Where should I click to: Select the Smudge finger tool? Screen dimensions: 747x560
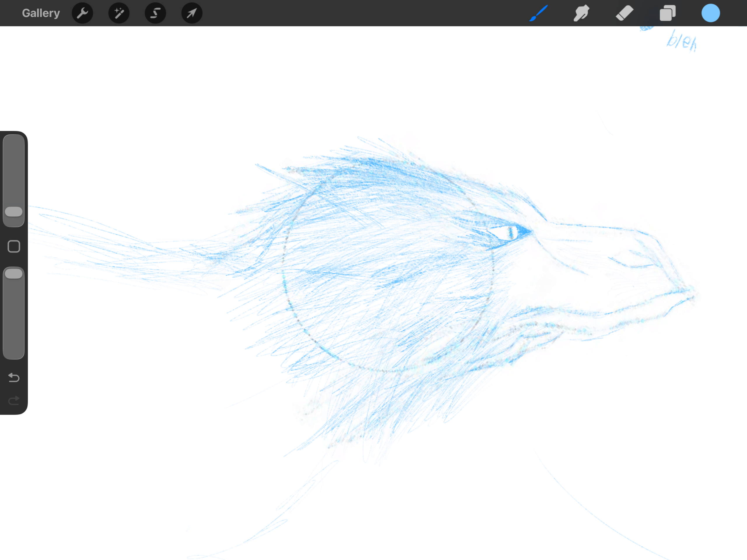pos(582,13)
